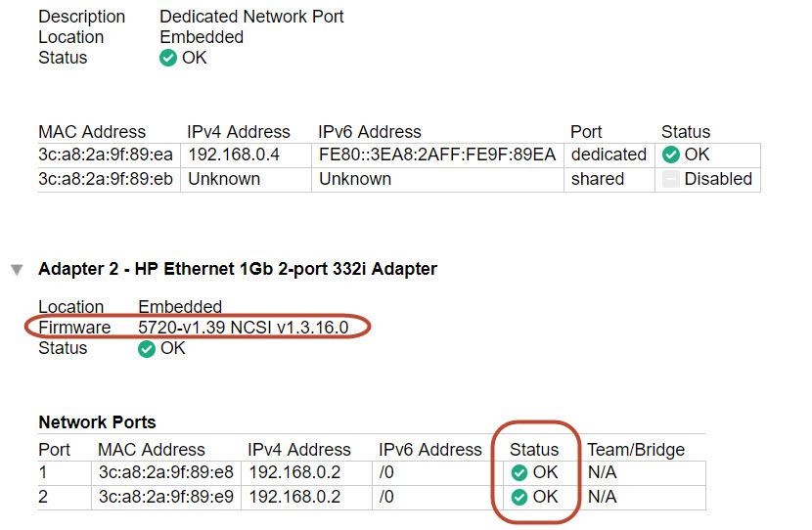Image resolution: width=812 pixels, height=530 pixels.
Task: Click the Adapter 2 HP Ethernet 332i heading
Action: [x=237, y=269]
